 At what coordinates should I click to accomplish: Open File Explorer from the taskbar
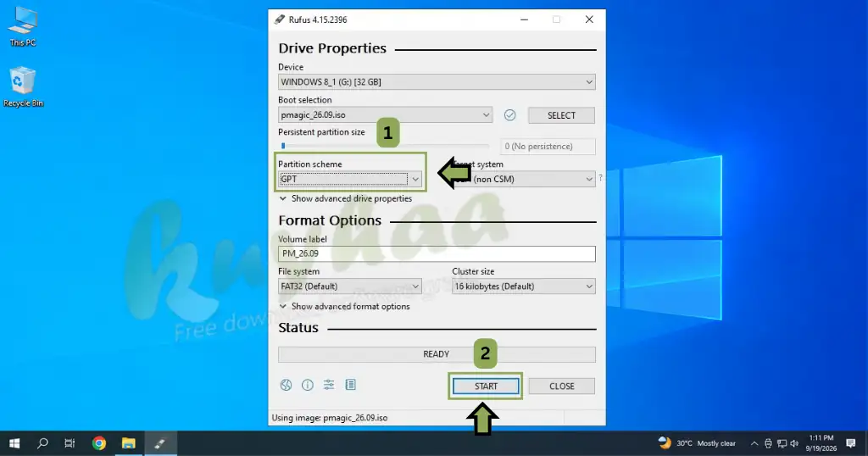pyautogui.click(x=129, y=443)
